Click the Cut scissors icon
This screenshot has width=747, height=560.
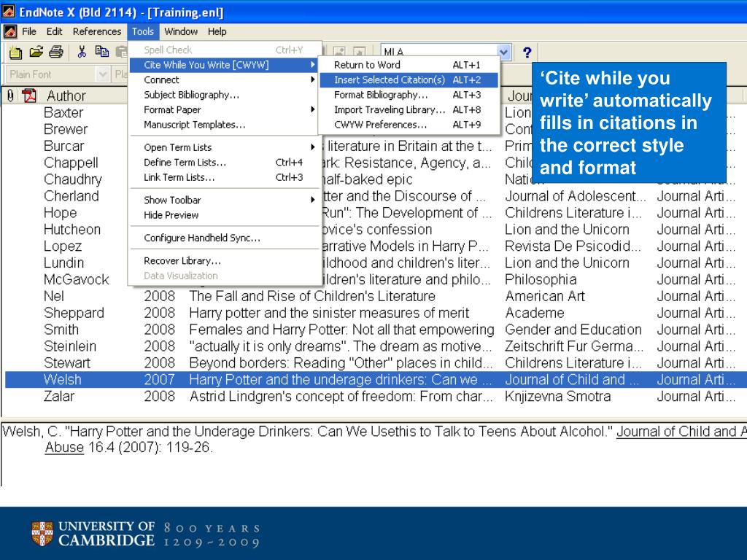[x=82, y=52]
